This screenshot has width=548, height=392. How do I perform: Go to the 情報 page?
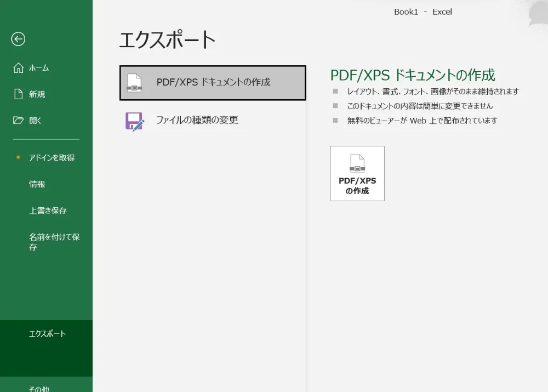click(46, 184)
